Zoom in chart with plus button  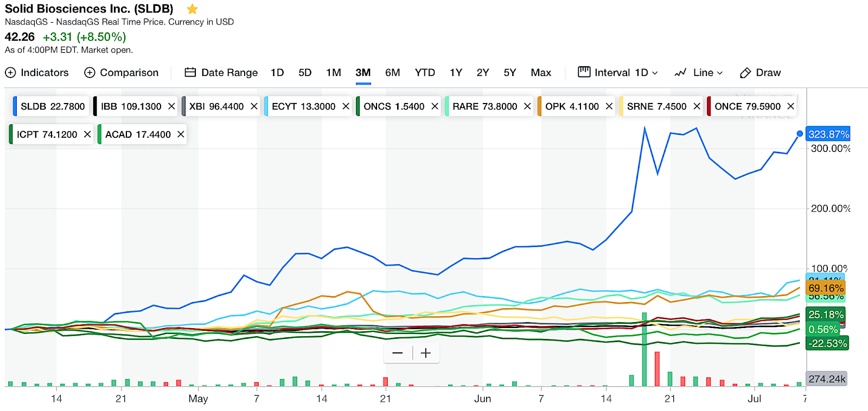(426, 354)
